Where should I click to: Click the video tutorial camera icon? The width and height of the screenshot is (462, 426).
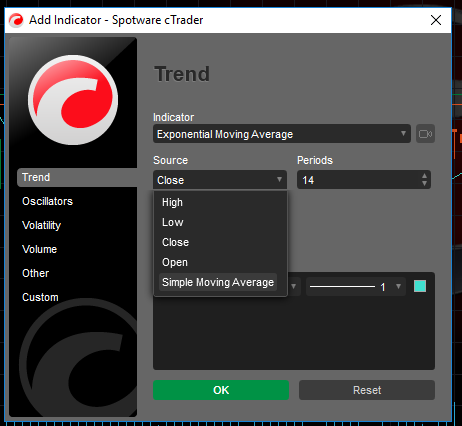[425, 134]
